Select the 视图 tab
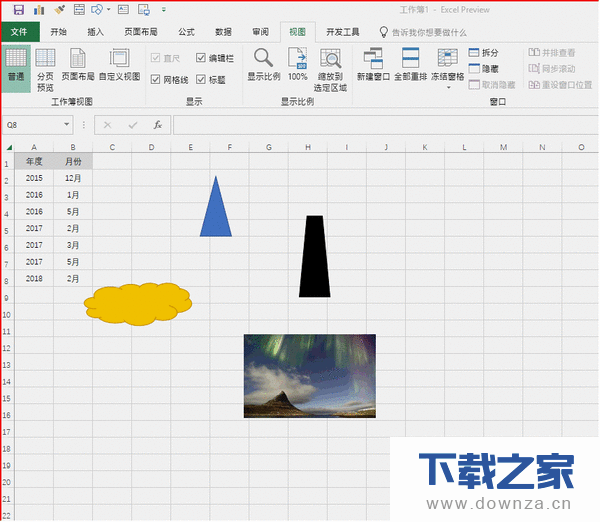This screenshot has height=522, width=600. (x=297, y=32)
